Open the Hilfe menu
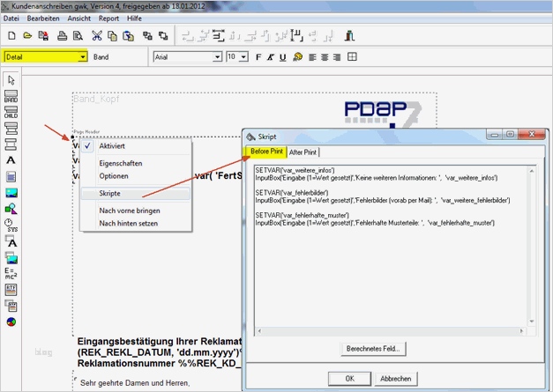 [134, 18]
